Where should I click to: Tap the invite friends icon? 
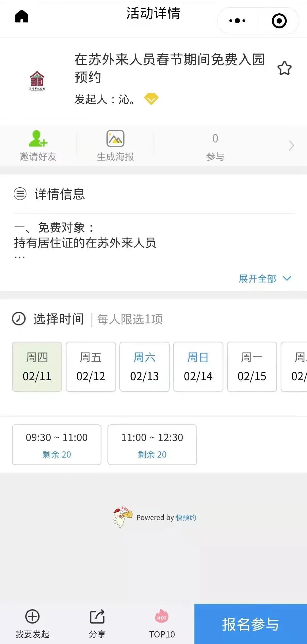tap(38, 139)
